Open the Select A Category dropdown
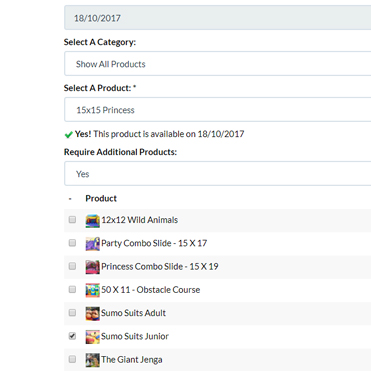The height and width of the screenshot is (371, 371). click(x=218, y=64)
